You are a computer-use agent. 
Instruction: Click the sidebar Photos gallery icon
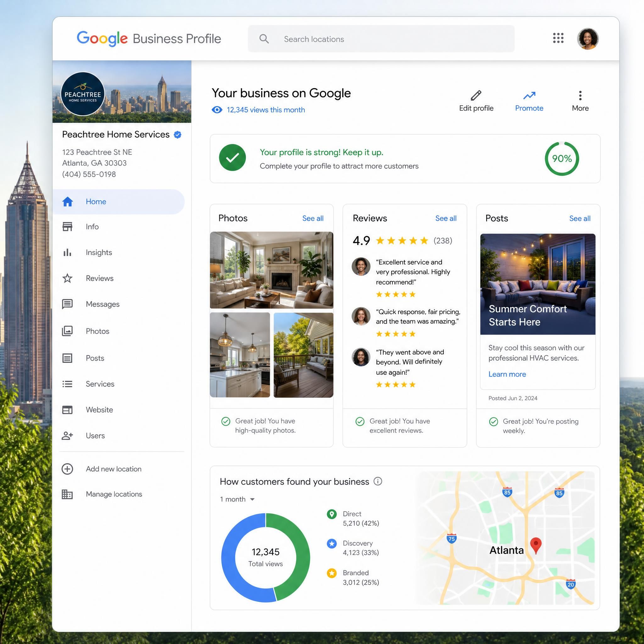[67, 331]
